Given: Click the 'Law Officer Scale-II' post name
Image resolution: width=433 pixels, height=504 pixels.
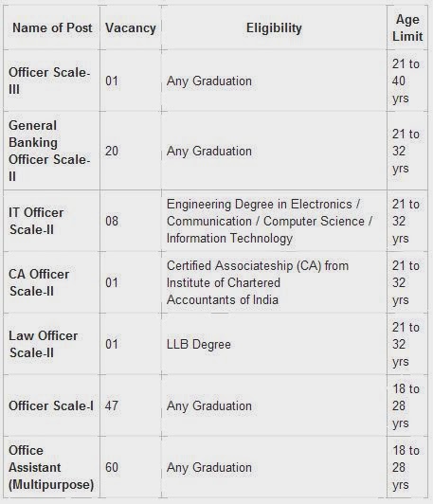Looking at the screenshot, I should click(x=43, y=344).
